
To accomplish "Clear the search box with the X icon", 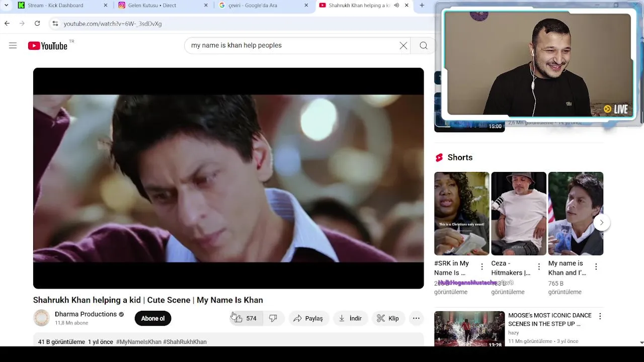I will coord(404,46).
